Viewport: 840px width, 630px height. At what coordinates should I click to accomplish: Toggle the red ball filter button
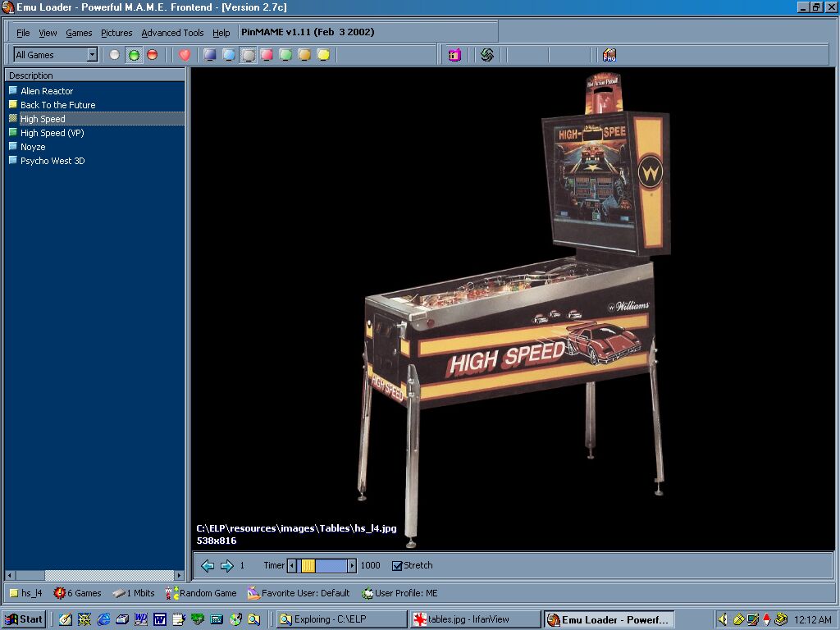click(x=153, y=55)
